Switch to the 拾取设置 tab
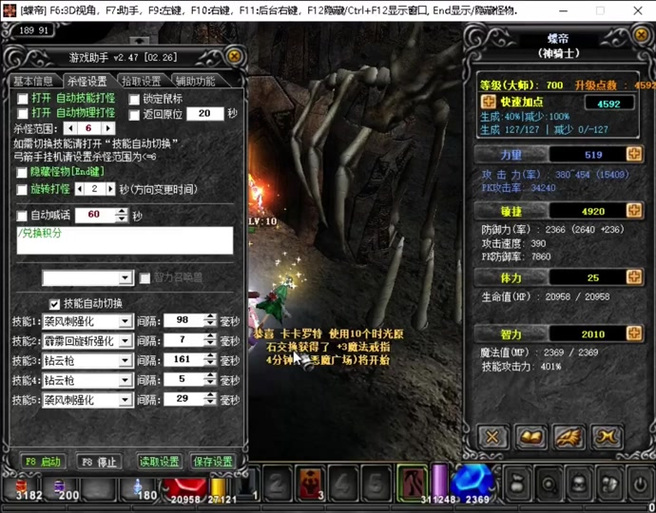656x513 pixels. [x=141, y=81]
